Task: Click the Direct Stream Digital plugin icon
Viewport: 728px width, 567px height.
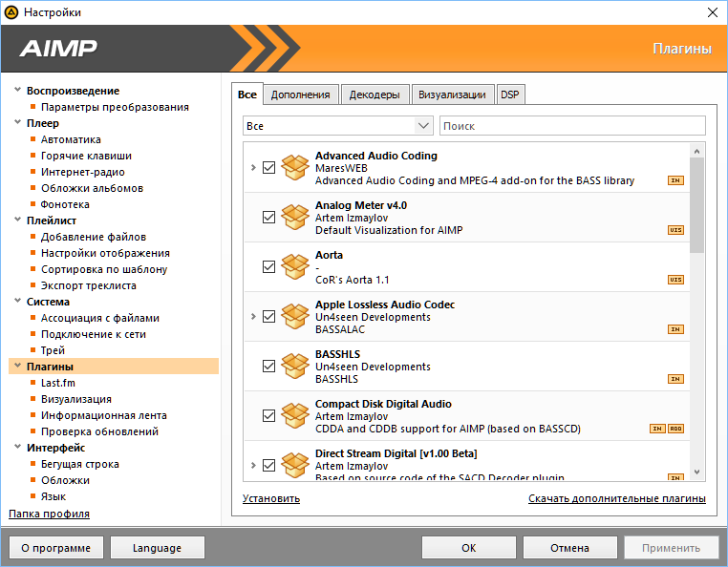Action: pyautogui.click(x=295, y=464)
